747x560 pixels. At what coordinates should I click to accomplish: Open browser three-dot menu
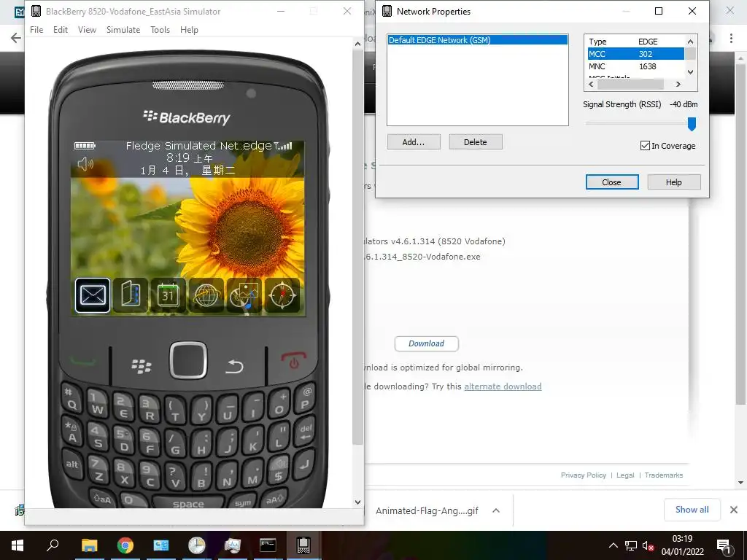[731, 38]
